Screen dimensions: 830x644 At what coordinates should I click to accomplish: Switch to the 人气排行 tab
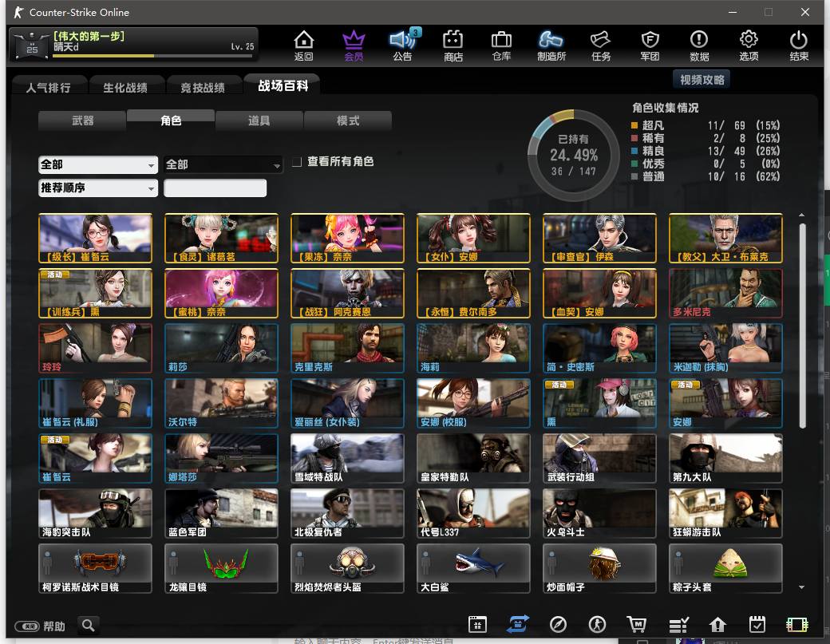[49, 87]
